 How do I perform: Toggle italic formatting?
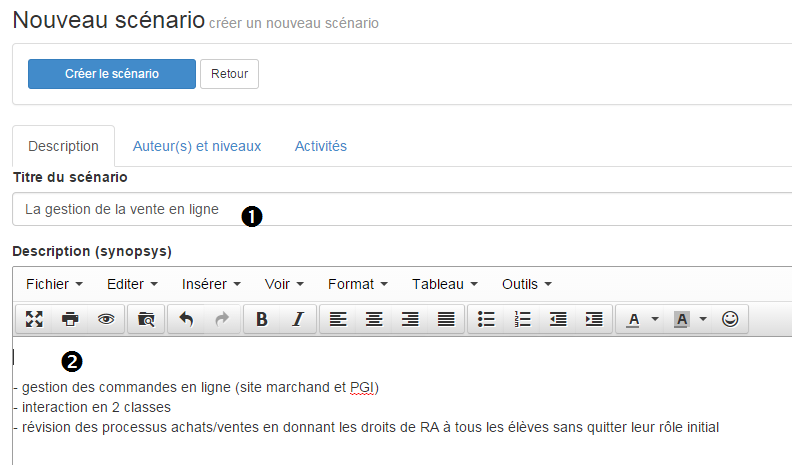pyautogui.click(x=298, y=319)
